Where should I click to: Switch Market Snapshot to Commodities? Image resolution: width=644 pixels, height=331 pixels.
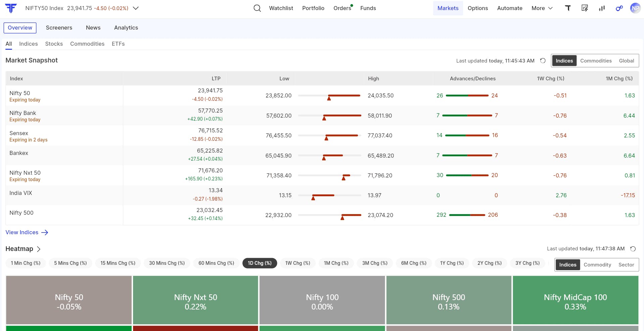click(x=596, y=61)
